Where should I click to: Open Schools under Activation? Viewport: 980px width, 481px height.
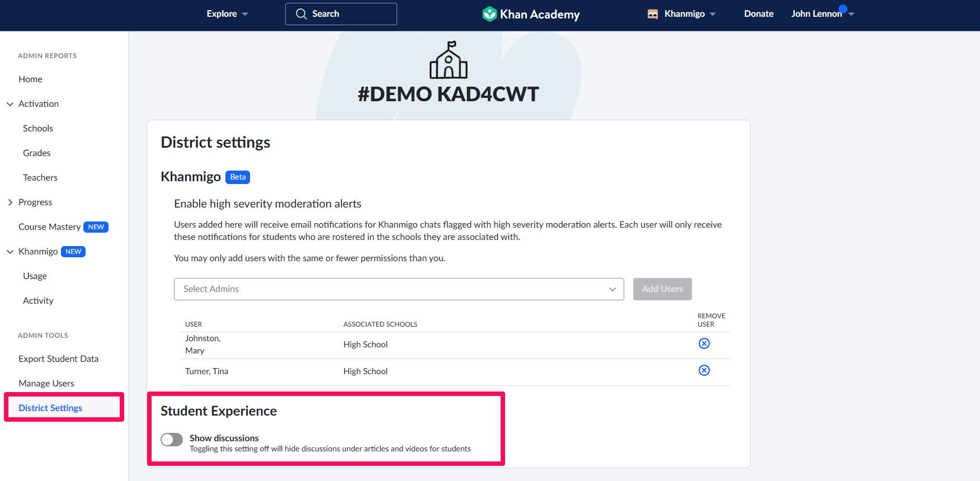click(38, 129)
